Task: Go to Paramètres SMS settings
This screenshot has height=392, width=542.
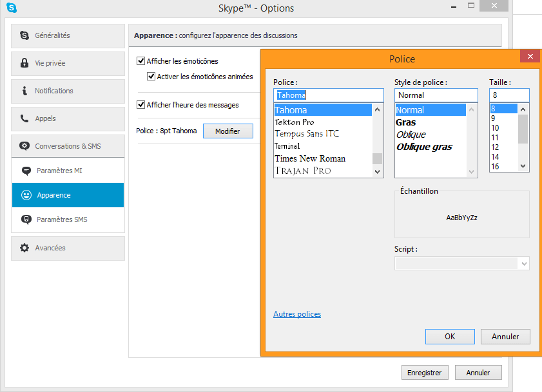Action: [x=68, y=219]
